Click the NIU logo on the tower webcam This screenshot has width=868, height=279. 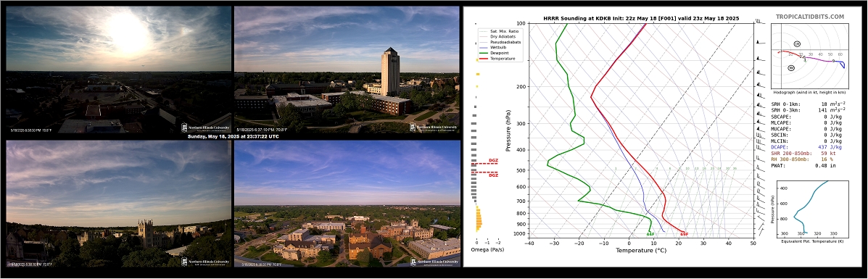click(x=434, y=128)
